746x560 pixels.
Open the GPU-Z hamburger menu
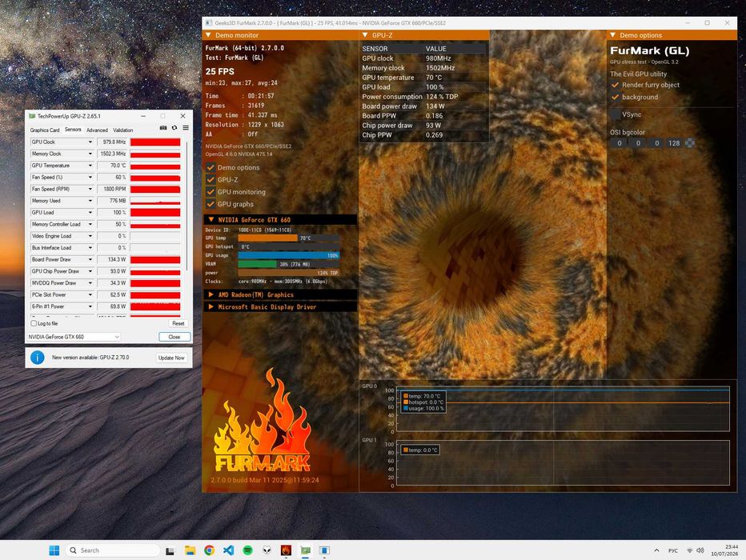click(186, 128)
